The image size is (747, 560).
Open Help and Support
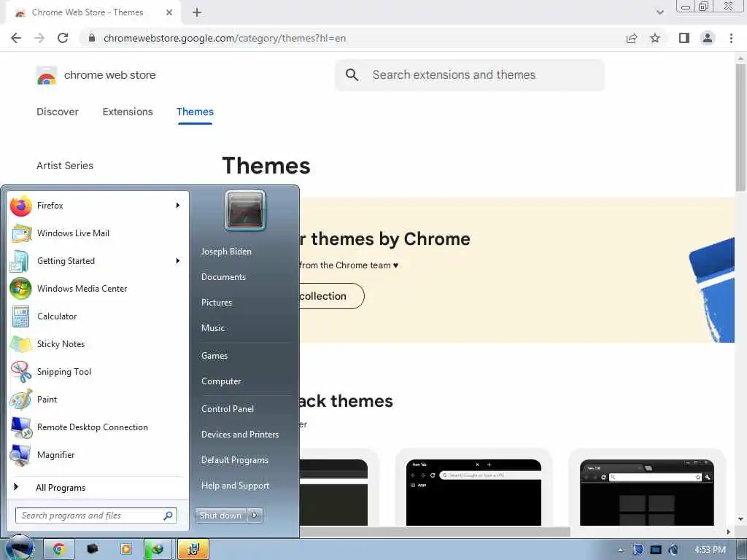236,486
